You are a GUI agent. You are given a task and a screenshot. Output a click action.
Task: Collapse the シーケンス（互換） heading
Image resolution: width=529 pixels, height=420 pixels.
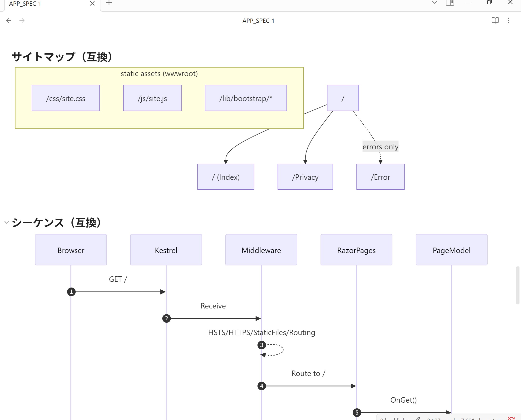coord(7,222)
